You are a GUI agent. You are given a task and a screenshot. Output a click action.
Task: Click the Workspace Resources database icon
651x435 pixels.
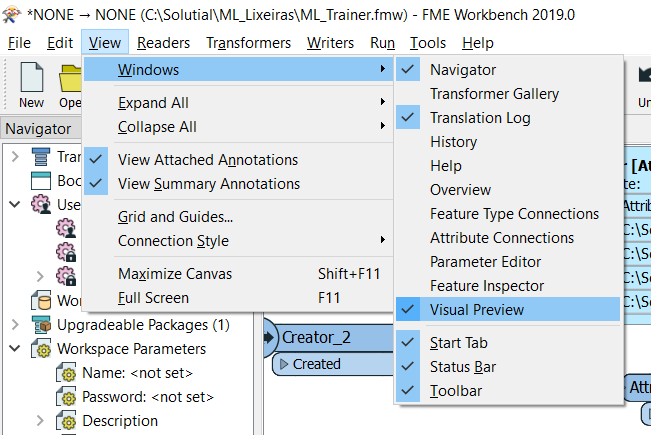point(41,301)
